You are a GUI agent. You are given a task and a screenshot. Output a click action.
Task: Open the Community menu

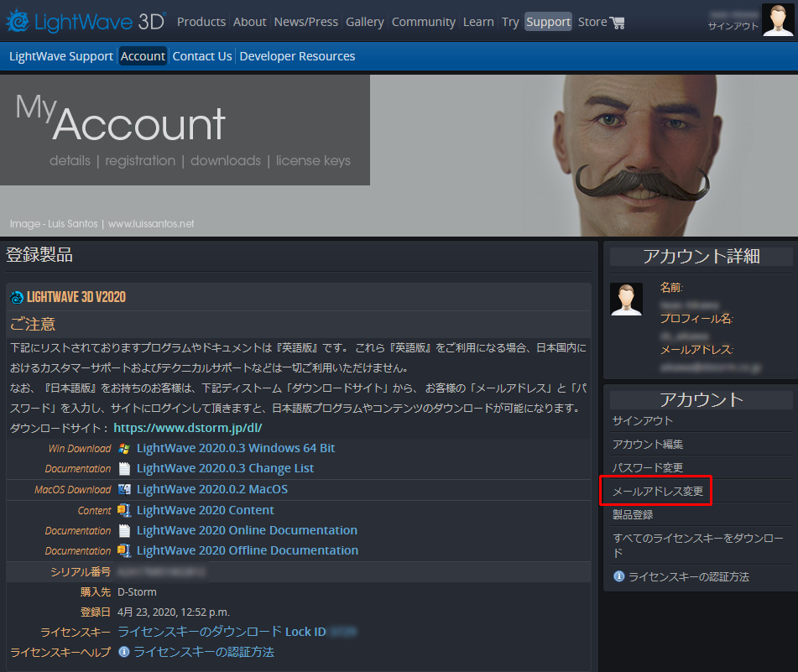point(424,22)
